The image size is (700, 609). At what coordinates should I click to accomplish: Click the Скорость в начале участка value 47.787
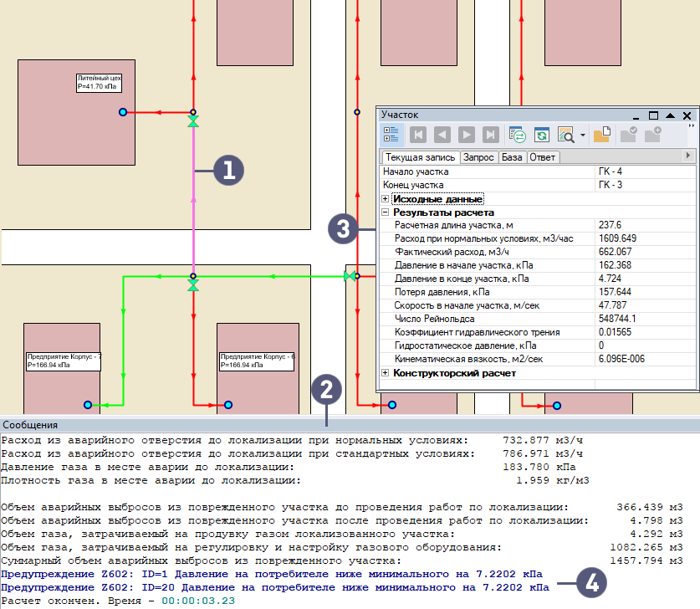[x=612, y=305]
